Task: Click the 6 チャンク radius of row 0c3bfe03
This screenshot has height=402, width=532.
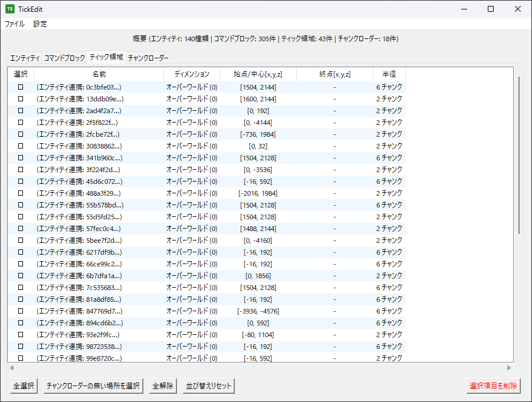Action: [x=389, y=87]
